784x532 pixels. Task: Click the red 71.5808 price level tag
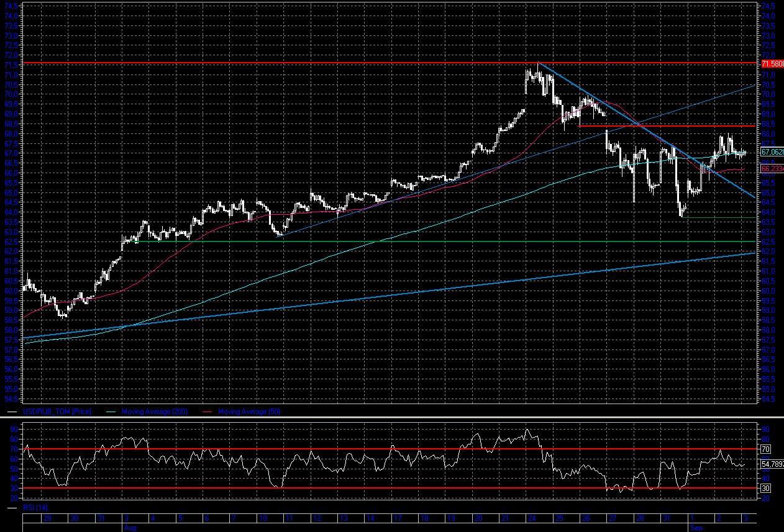pyautogui.click(x=772, y=64)
